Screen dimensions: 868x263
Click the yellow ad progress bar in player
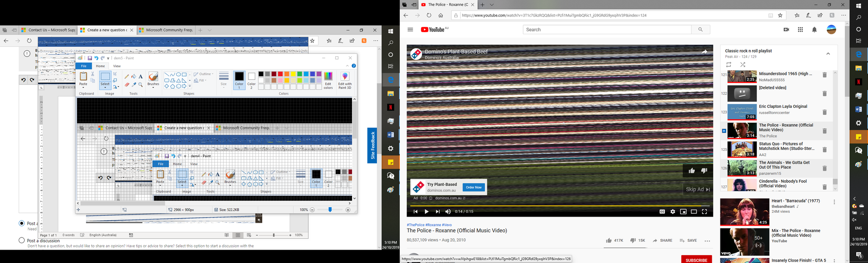point(560,205)
